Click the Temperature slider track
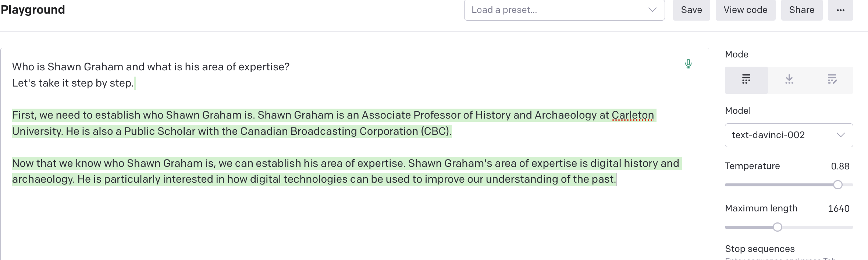 (x=789, y=185)
